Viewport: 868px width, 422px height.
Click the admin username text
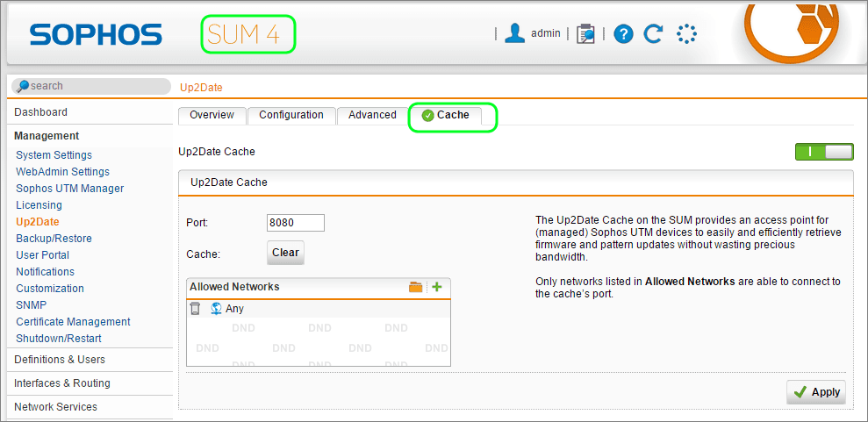pos(545,33)
